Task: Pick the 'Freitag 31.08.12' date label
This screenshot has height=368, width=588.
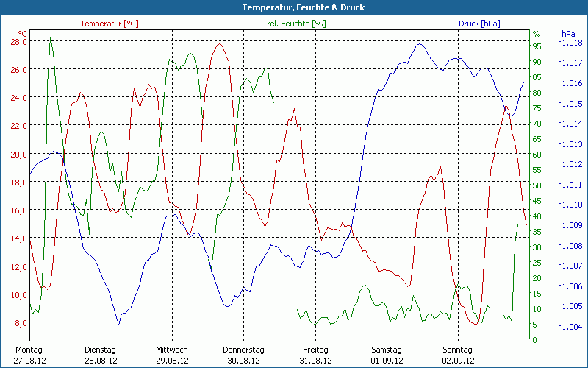Action: point(315,355)
